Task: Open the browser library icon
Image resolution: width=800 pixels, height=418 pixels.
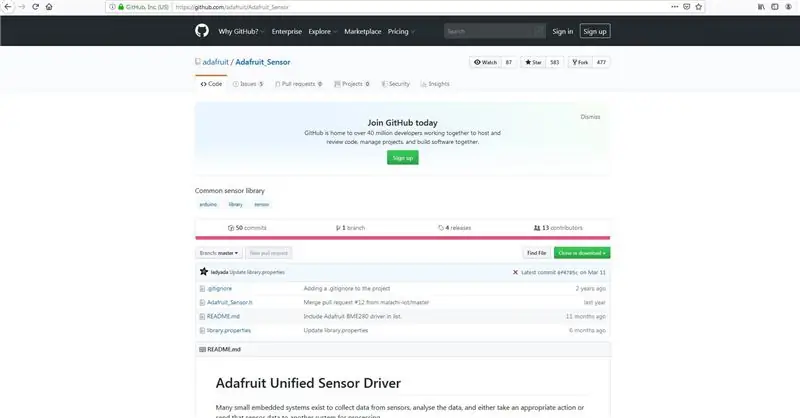Action: pyautogui.click(x=761, y=7)
